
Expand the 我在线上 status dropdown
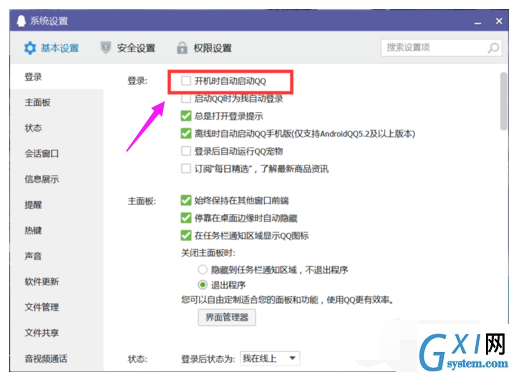click(x=270, y=359)
